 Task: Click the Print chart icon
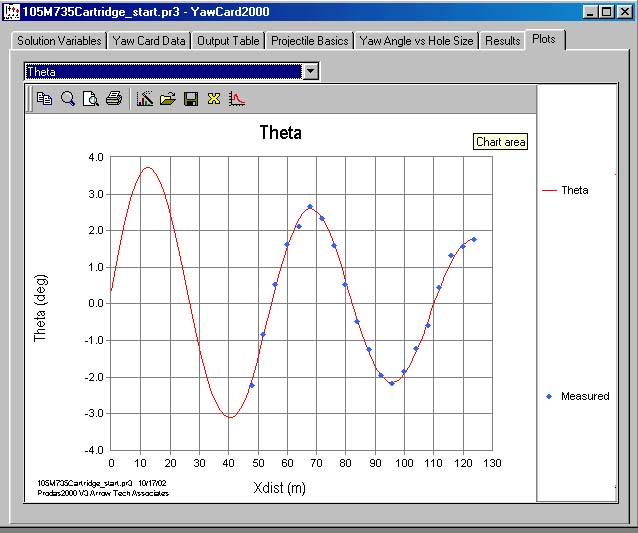(114, 98)
